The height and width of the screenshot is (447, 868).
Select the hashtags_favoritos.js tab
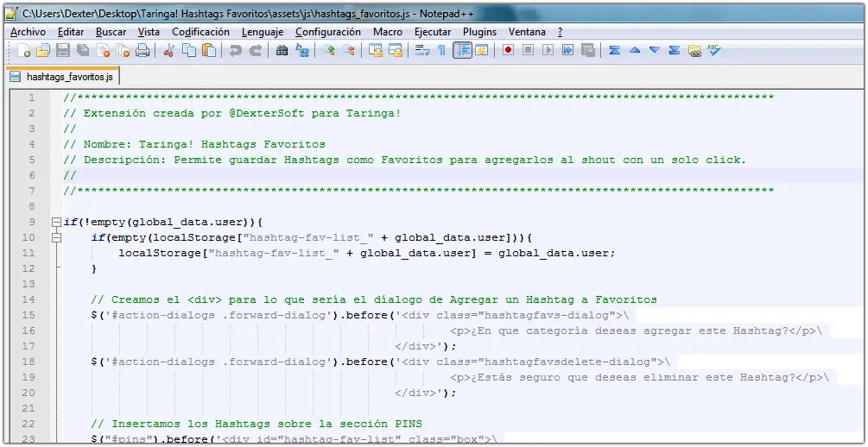pos(67,77)
